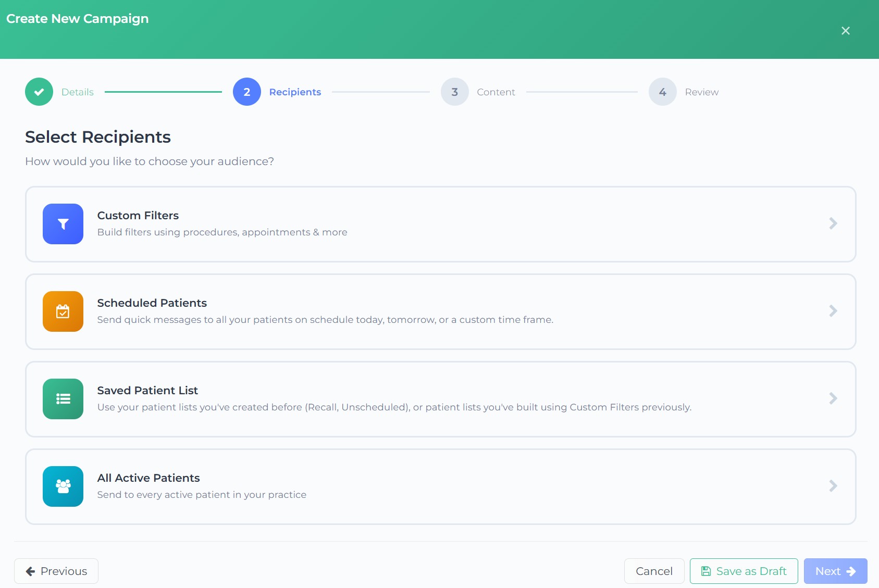
Task: Close the Create New Campaign dialog
Action: (x=845, y=31)
